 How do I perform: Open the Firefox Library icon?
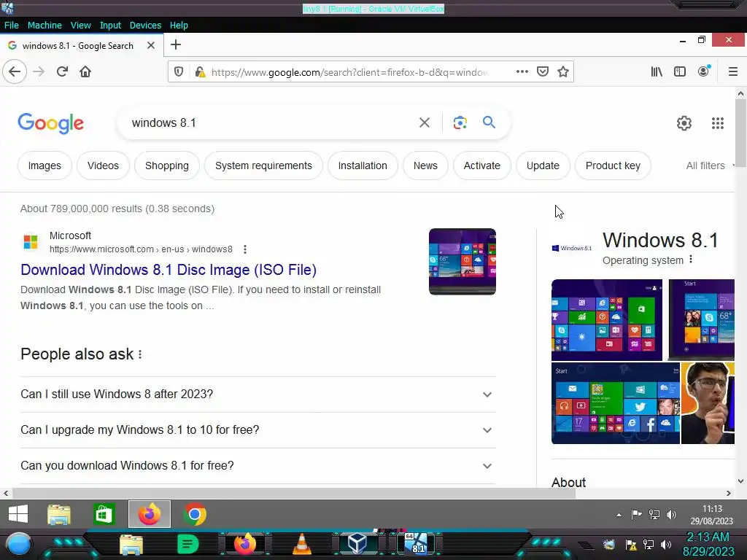657,72
